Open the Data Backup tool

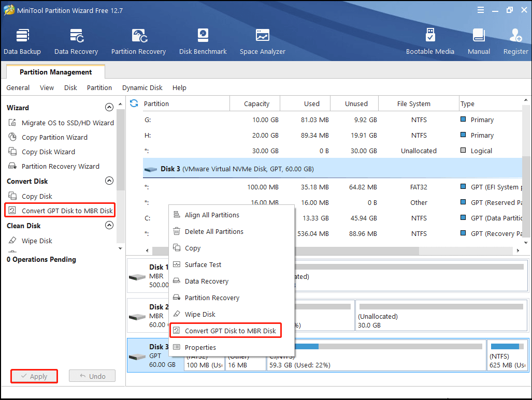coord(22,42)
